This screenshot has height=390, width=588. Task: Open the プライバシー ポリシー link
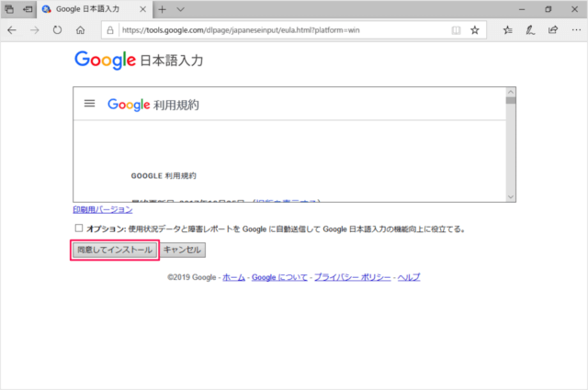click(353, 277)
